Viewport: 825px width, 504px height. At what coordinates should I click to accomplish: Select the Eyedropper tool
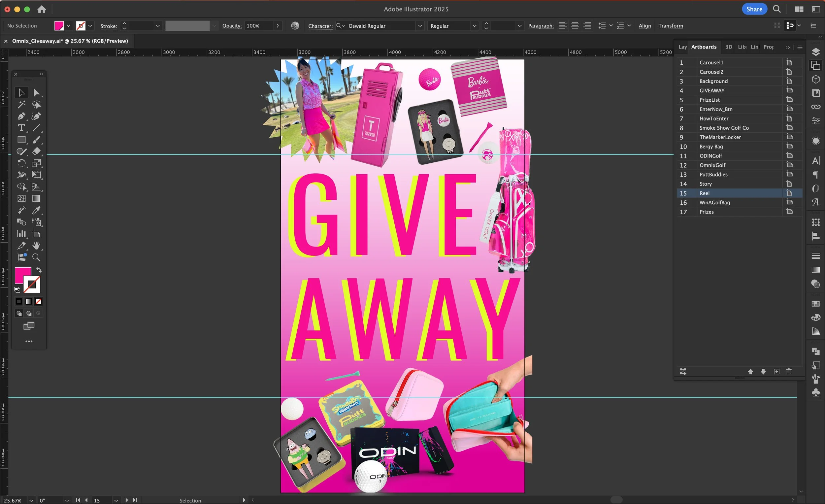[x=36, y=210]
